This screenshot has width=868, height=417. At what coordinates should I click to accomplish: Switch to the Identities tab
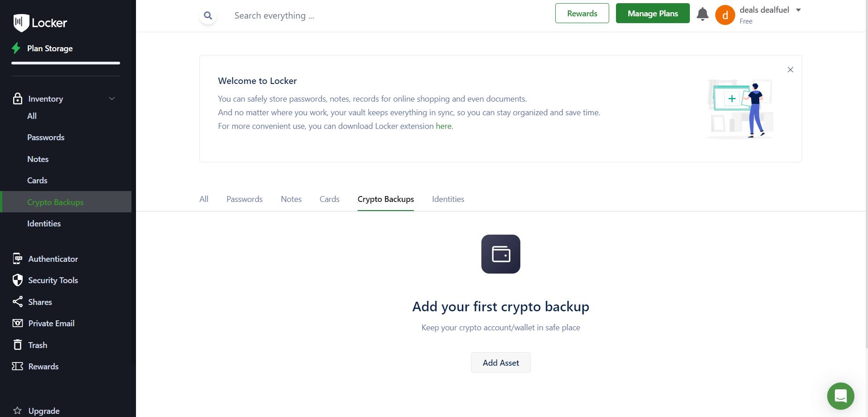coord(448,199)
